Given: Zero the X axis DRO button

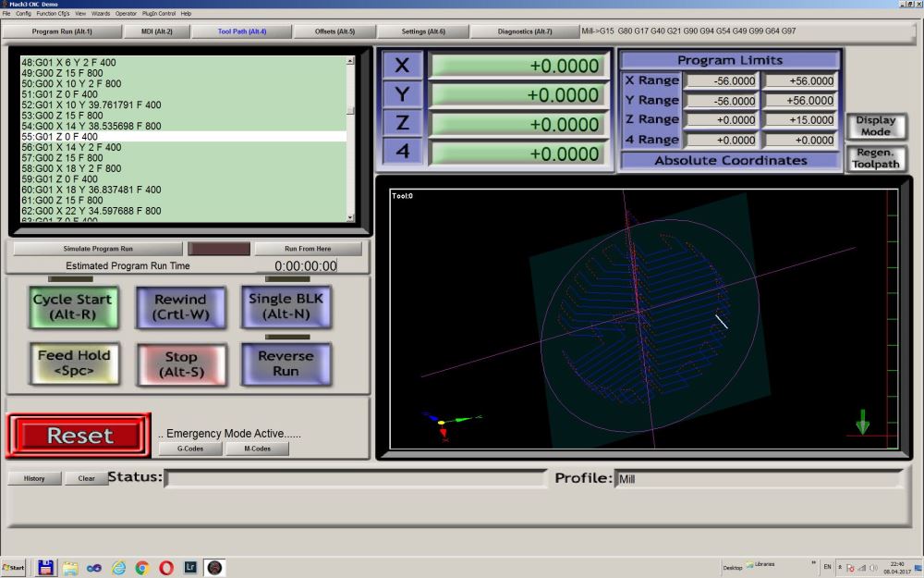Looking at the screenshot, I should 402,65.
